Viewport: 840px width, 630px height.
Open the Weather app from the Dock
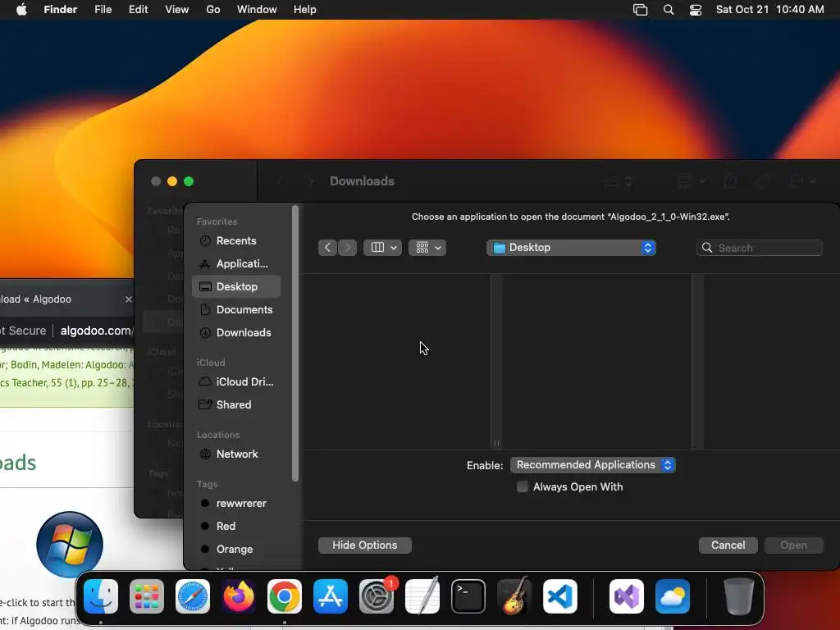(673, 596)
